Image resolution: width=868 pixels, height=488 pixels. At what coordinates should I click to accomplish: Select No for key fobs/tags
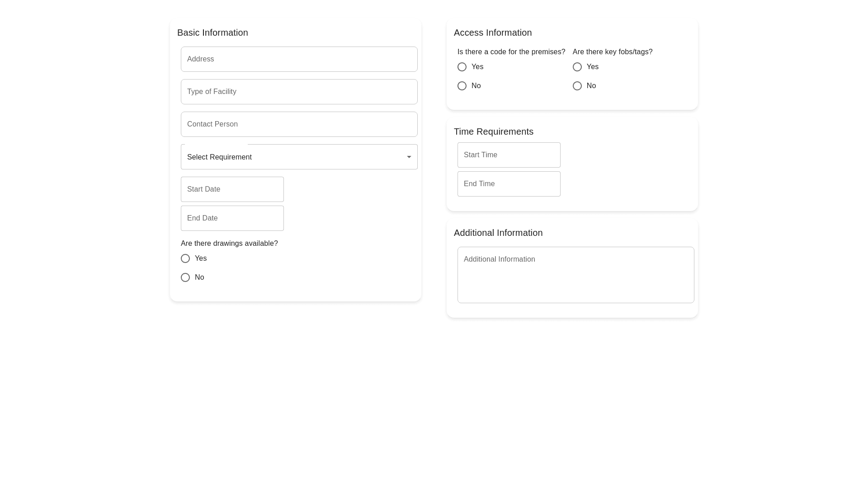pos(577,86)
